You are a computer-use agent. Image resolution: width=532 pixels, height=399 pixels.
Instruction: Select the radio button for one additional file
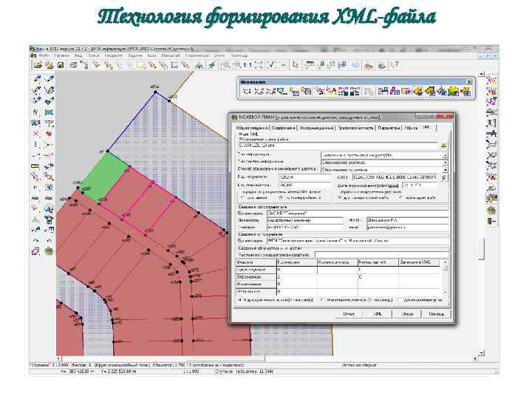click(341, 198)
